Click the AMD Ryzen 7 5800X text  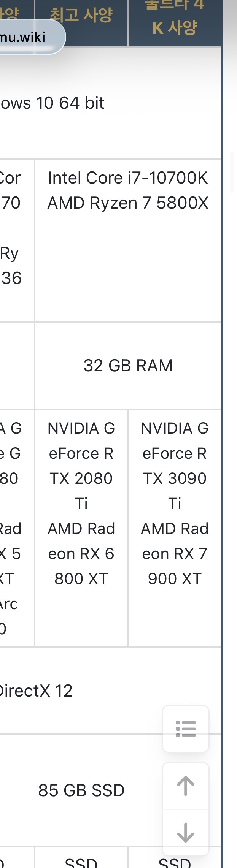[x=128, y=203]
